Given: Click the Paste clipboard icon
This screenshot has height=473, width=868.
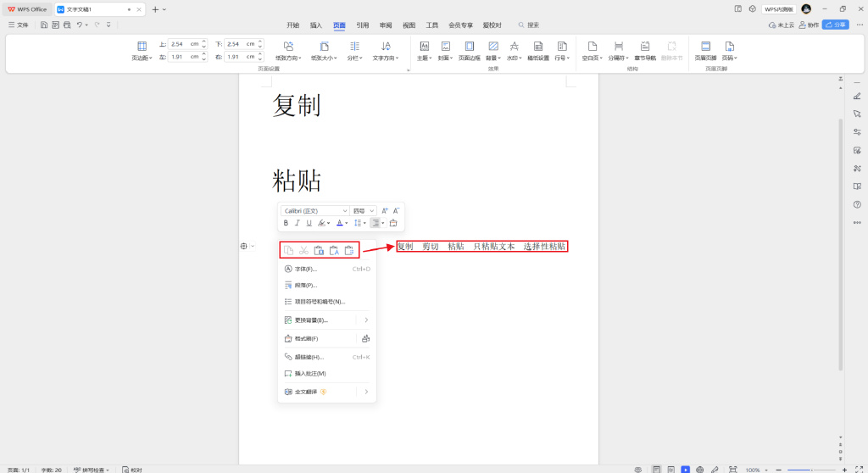Looking at the screenshot, I should tap(319, 250).
